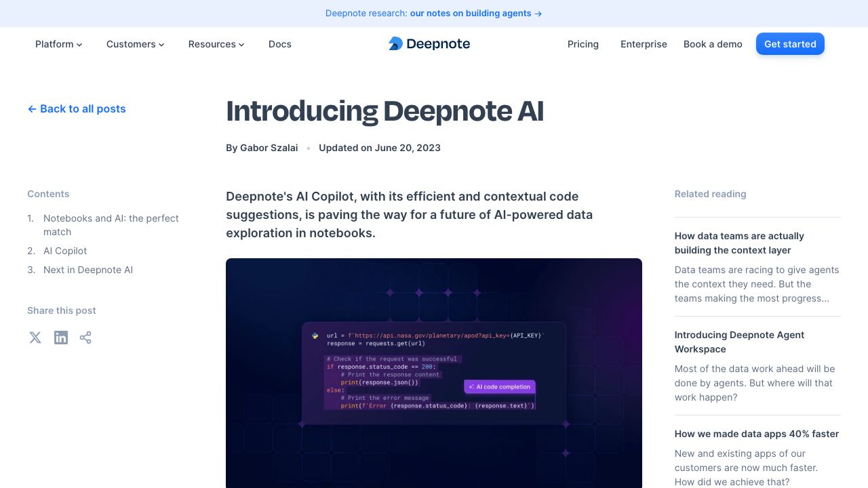868x488 pixels.
Task: Click the AI code completion hero image
Action: [434, 373]
